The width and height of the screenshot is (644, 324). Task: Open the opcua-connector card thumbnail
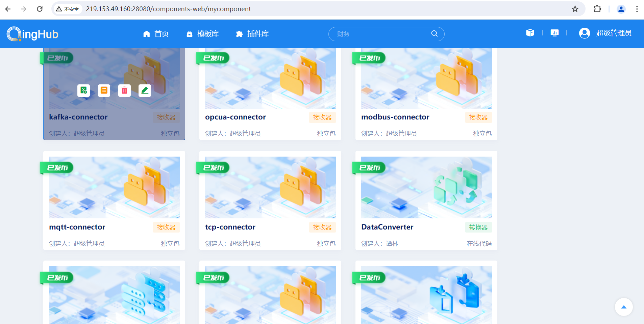tap(270, 78)
